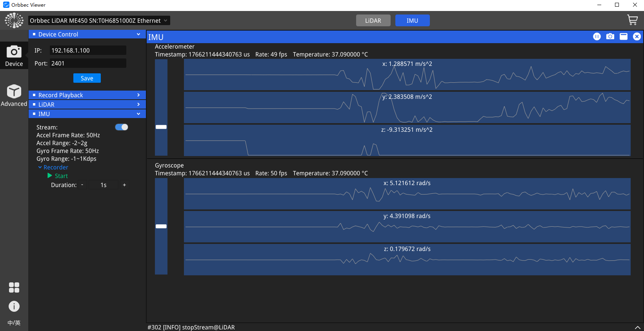The image size is (644, 331).
Task: Open the shopping cart icon
Action: [x=632, y=20]
